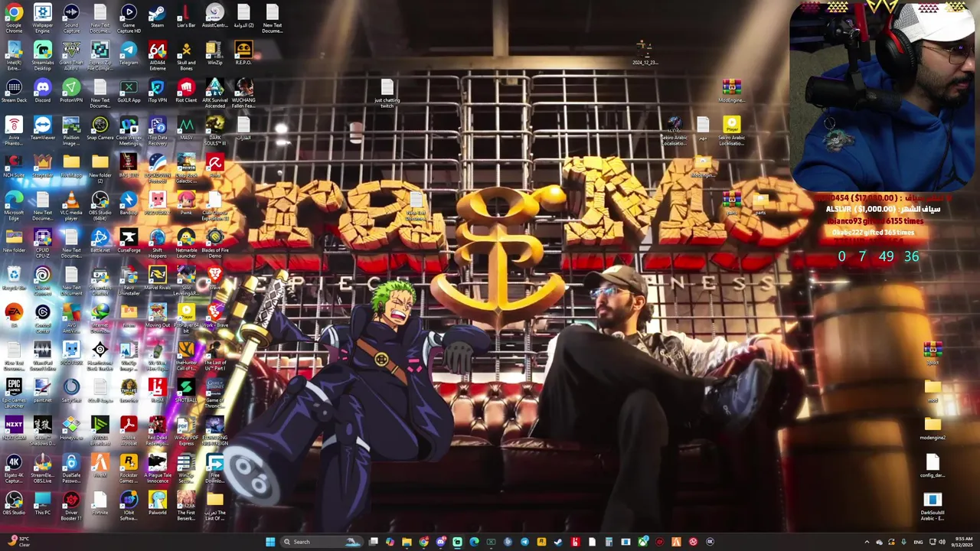Select the Recycle Bin
The image size is (980, 551).
[x=14, y=279]
